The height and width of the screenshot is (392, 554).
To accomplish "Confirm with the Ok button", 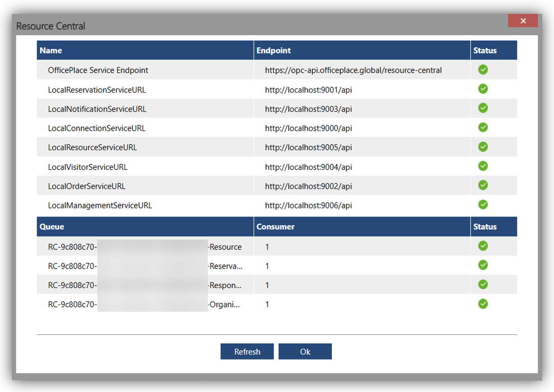I will coord(305,351).
